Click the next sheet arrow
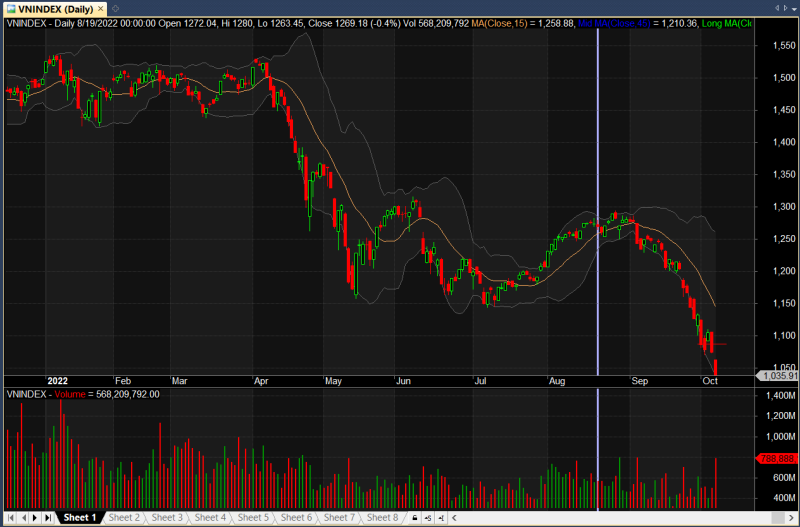The image size is (800, 527). point(35,518)
